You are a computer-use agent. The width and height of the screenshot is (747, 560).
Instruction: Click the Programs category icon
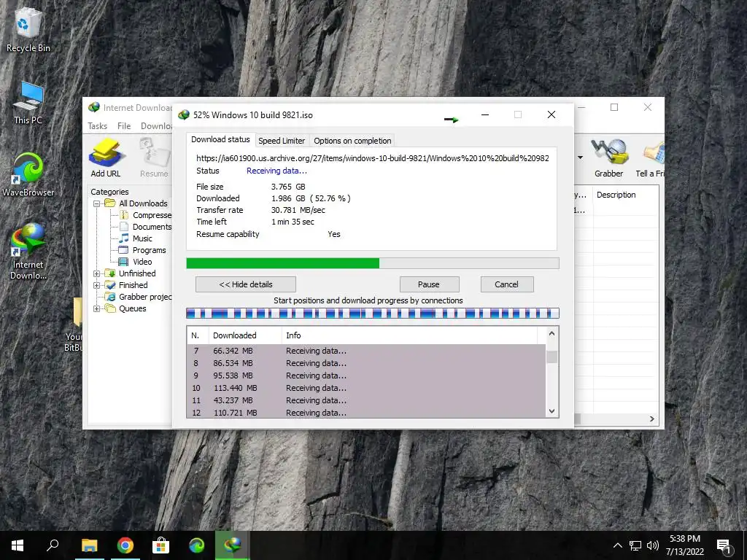tap(123, 250)
